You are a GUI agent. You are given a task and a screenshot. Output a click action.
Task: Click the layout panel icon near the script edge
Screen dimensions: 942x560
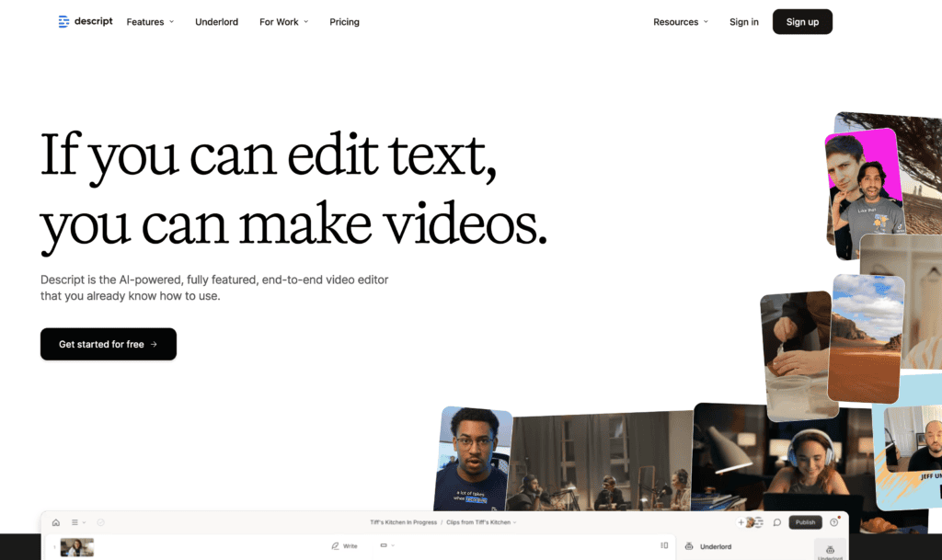coord(664,545)
